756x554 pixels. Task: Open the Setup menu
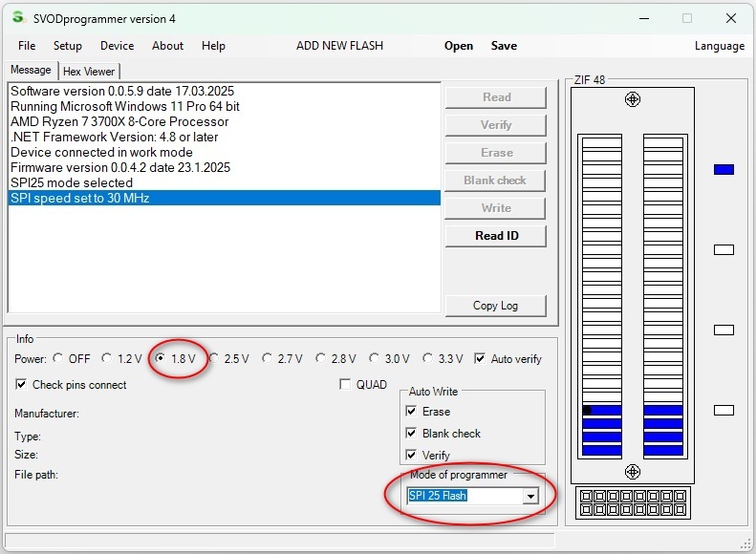click(68, 46)
